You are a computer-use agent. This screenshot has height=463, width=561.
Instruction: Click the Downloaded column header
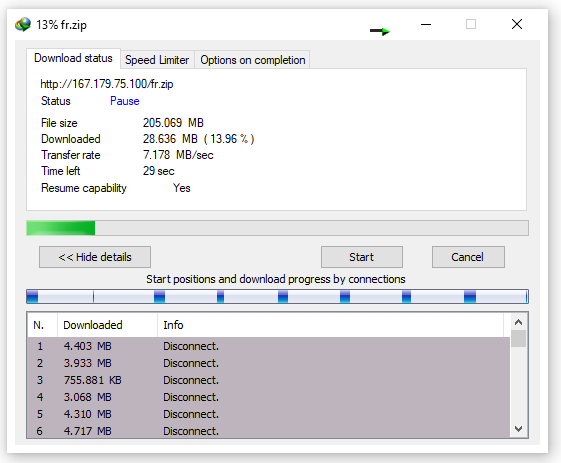point(107,325)
